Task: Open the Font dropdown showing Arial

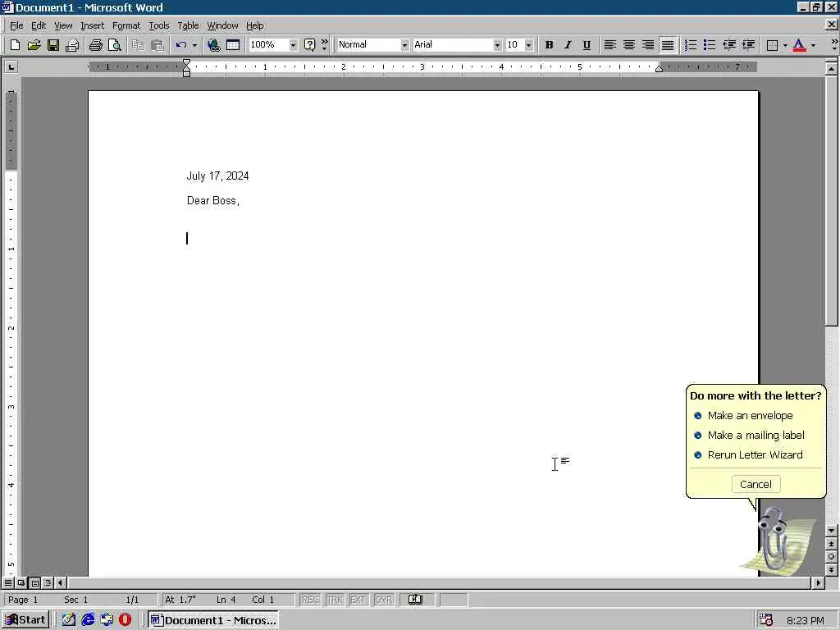Action: 497,45
